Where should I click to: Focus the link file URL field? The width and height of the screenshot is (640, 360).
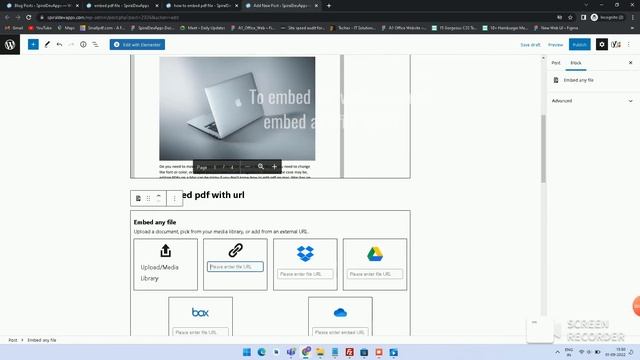point(236,267)
